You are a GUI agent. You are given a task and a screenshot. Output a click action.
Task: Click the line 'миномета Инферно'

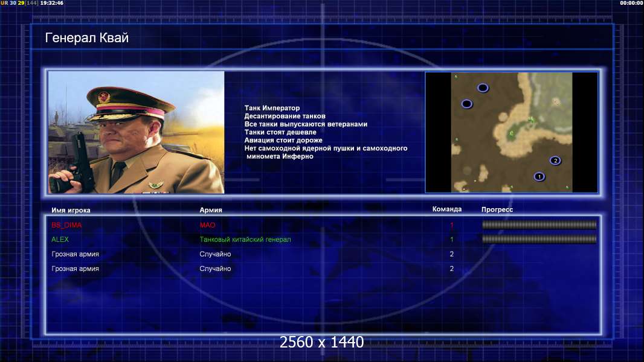tap(280, 156)
